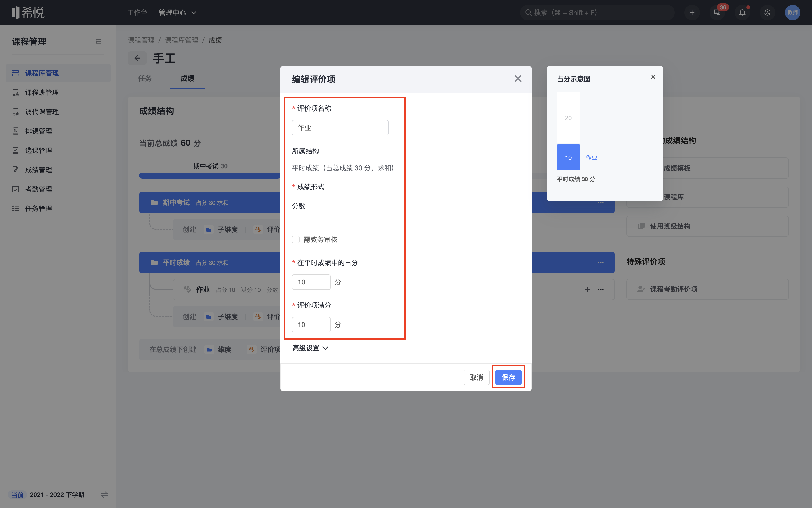812x508 pixels.
Task: Click the 评价项满分 input
Action: tap(311, 325)
